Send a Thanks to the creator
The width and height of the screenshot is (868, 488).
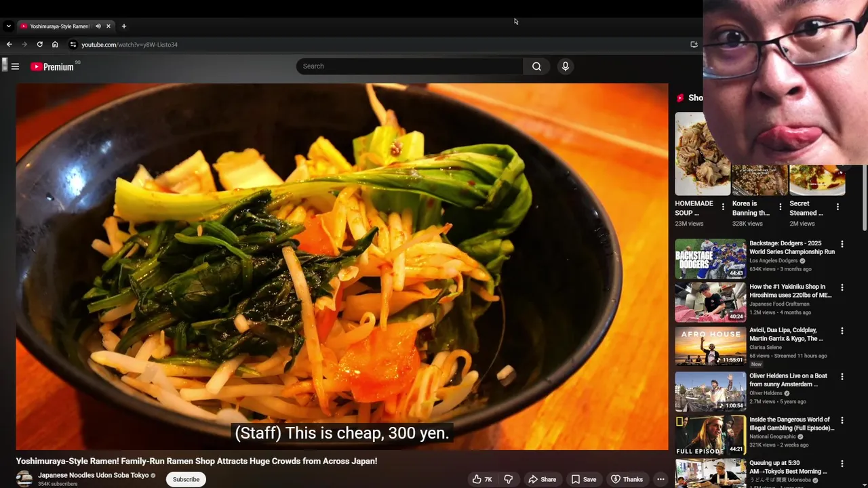(x=627, y=479)
